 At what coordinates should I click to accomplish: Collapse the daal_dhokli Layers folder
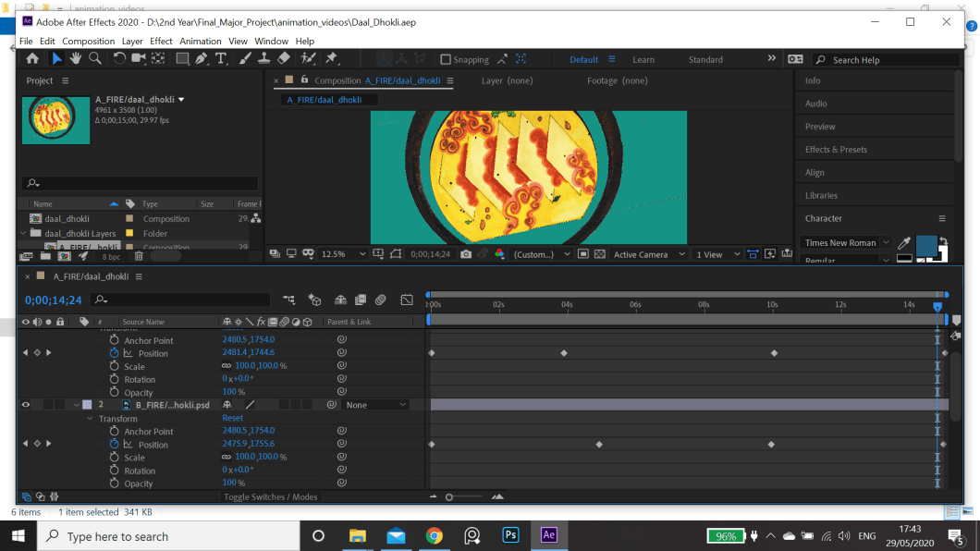[24, 233]
